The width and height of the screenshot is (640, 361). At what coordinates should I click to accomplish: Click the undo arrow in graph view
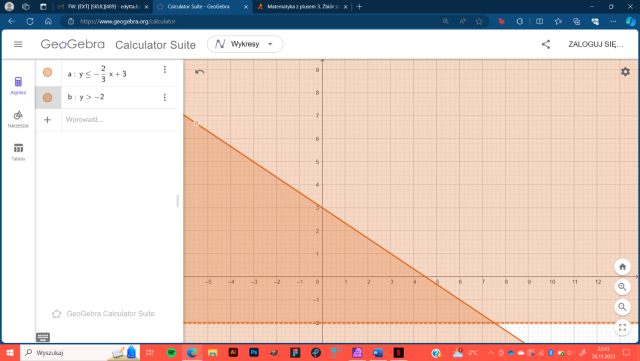200,72
